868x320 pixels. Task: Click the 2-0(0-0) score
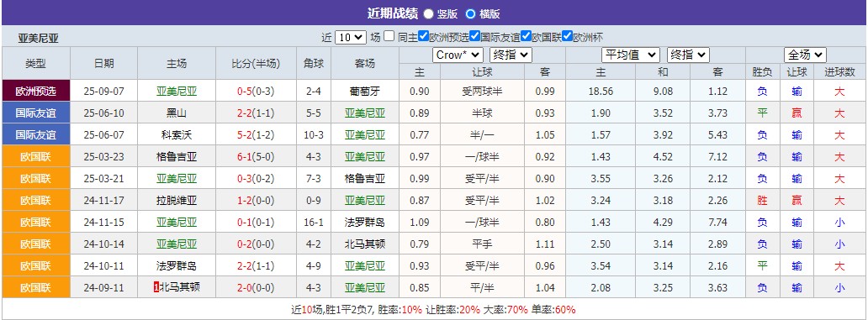point(255,288)
